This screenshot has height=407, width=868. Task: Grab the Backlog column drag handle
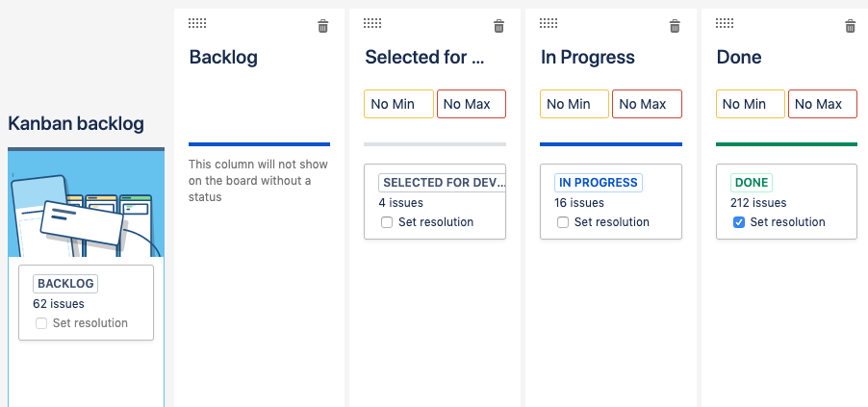(x=197, y=23)
